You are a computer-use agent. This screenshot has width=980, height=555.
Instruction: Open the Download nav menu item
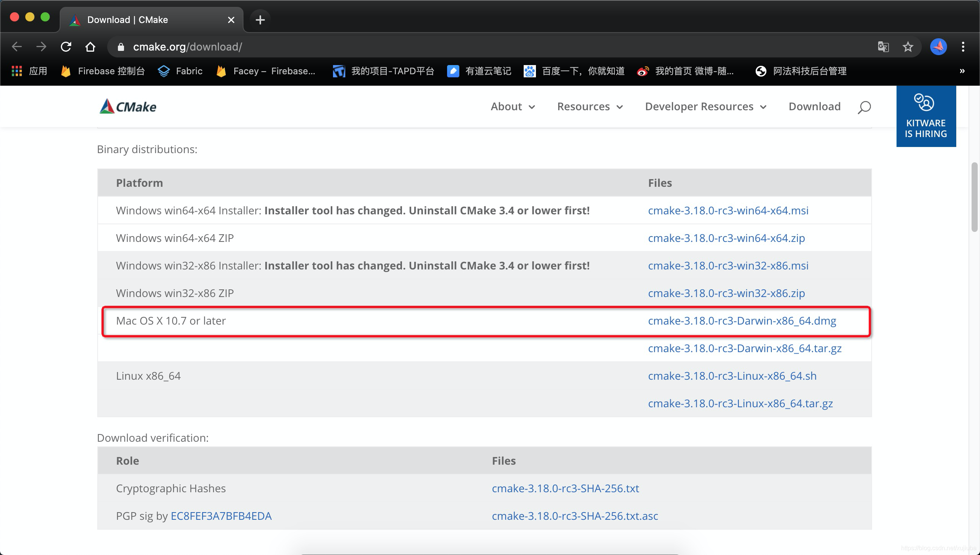[814, 106]
